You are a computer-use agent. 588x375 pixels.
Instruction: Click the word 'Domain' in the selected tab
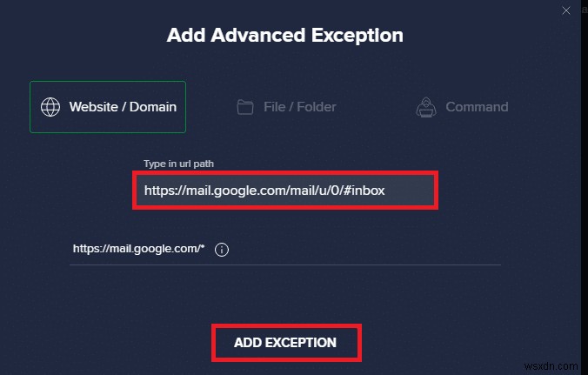(153, 107)
